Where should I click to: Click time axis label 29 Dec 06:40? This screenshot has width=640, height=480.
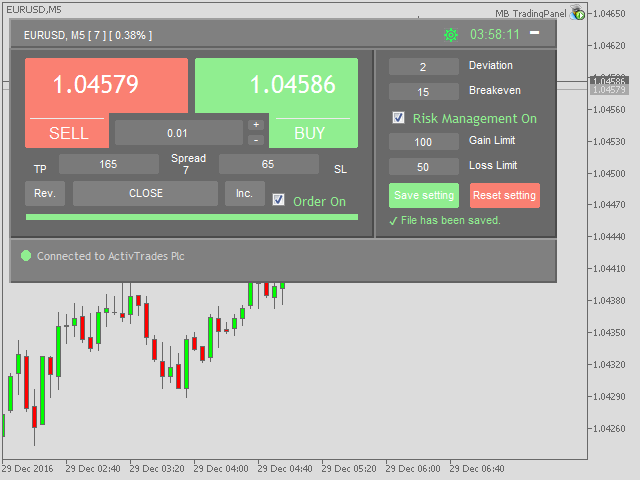[477, 469]
